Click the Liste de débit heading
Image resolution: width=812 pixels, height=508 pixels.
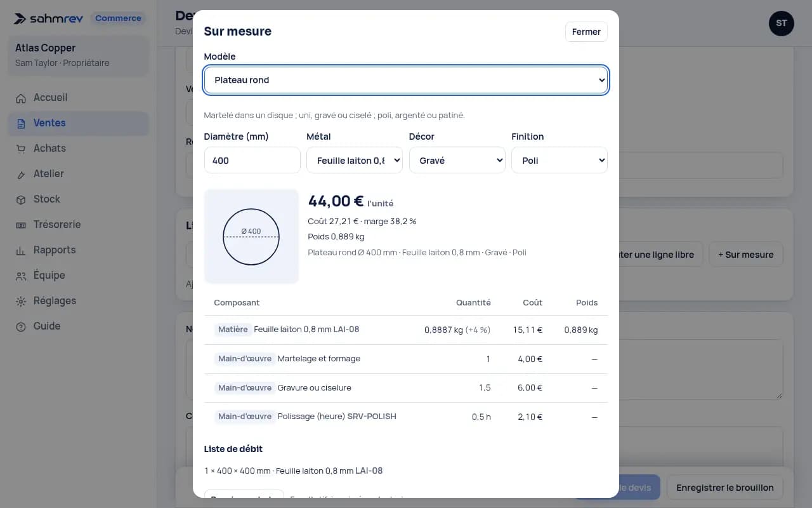(x=233, y=449)
